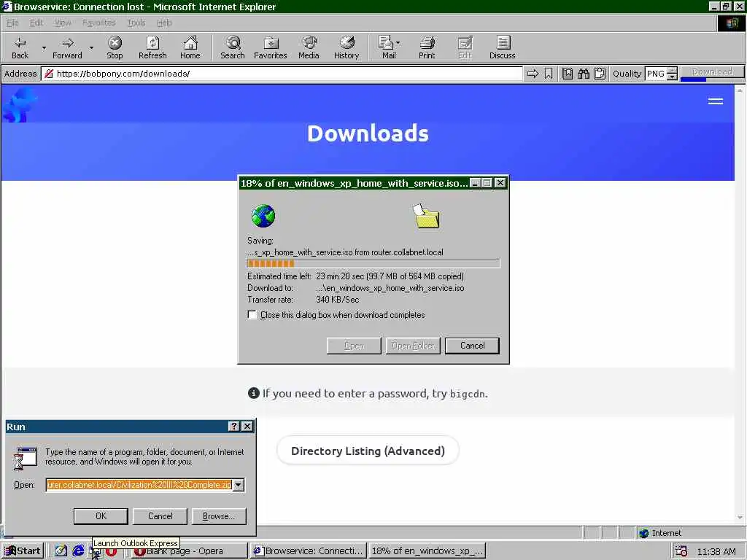Click the Forward navigation button
The height and width of the screenshot is (560, 747).
point(67,47)
